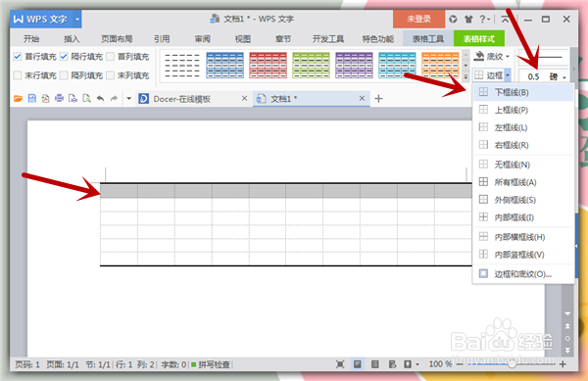The height and width of the screenshot is (381, 588).
Task: Open the folder icon in quick toolbar
Action: pos(18,99)
